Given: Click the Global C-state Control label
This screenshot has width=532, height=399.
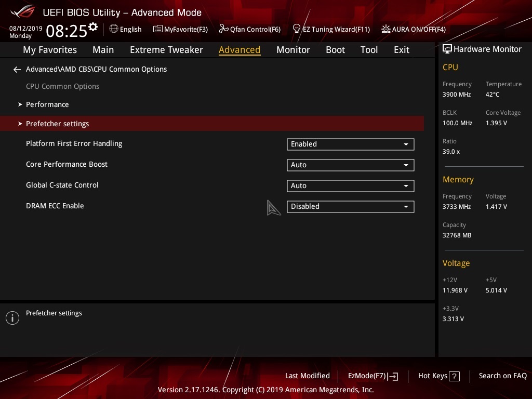Looking at the screenshot, I should [x=62, y=185].
